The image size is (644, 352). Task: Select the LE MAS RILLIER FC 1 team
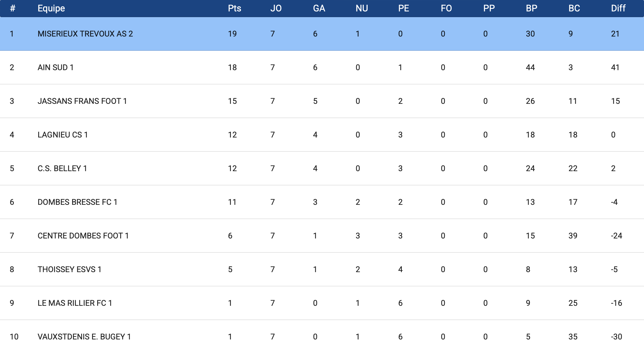[x=75, y=303]
